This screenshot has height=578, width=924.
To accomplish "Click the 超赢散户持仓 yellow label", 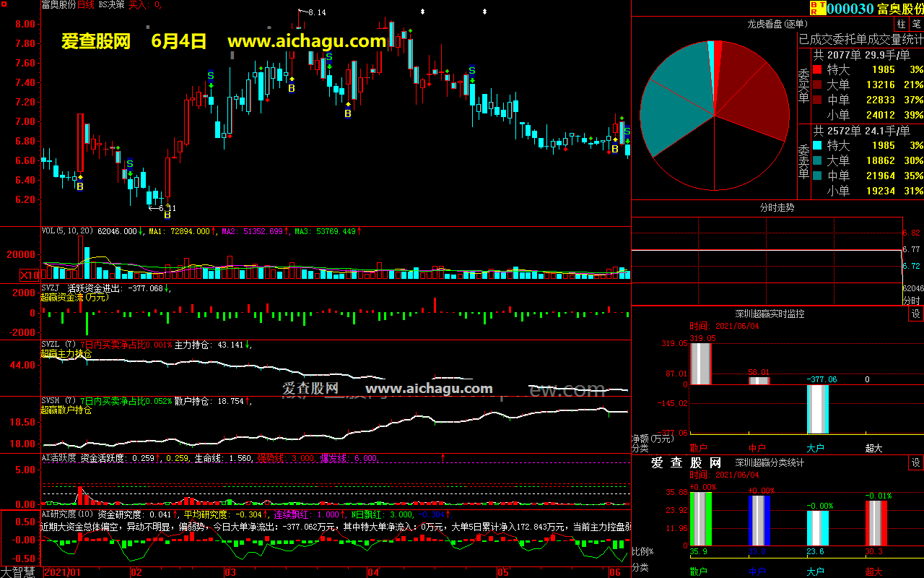I will click(66, 410).
